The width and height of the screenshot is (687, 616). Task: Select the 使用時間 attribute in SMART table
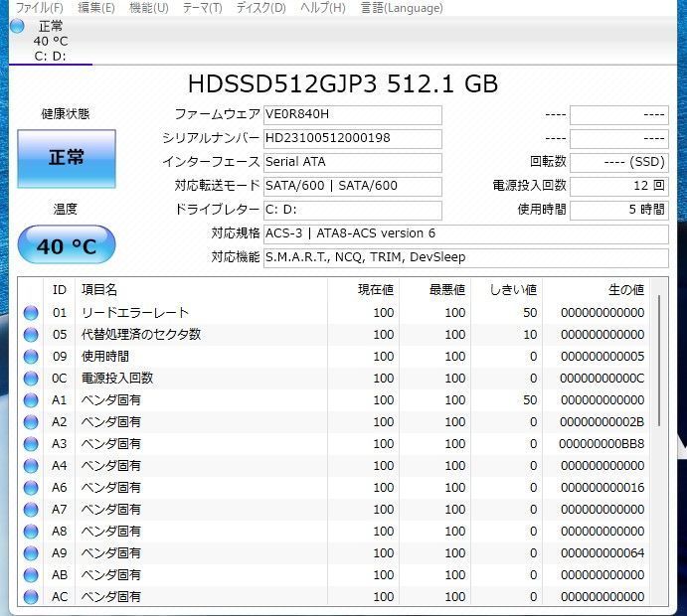coord(105,357)
